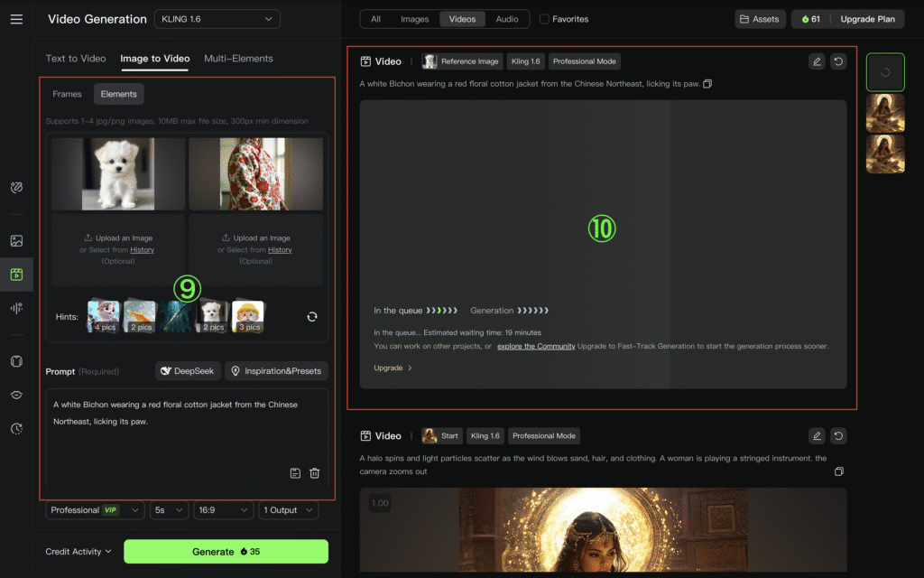
Task: Copy the white Bichon prompt text
Action: point(707,84)
